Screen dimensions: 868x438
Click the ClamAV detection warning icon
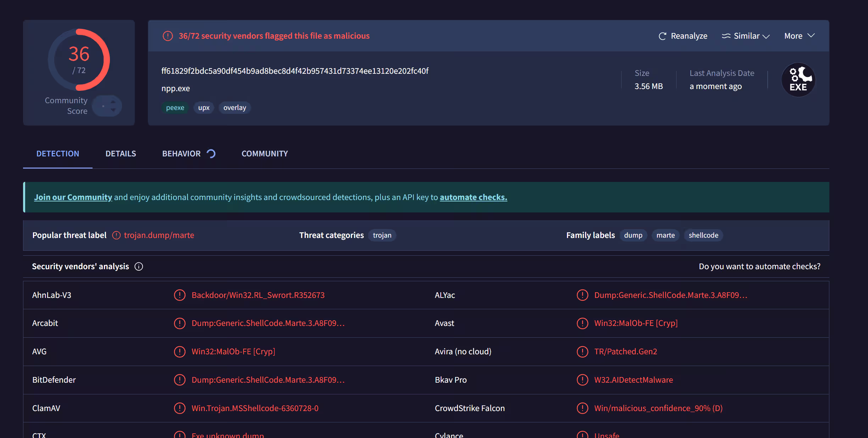click(180, 408)
